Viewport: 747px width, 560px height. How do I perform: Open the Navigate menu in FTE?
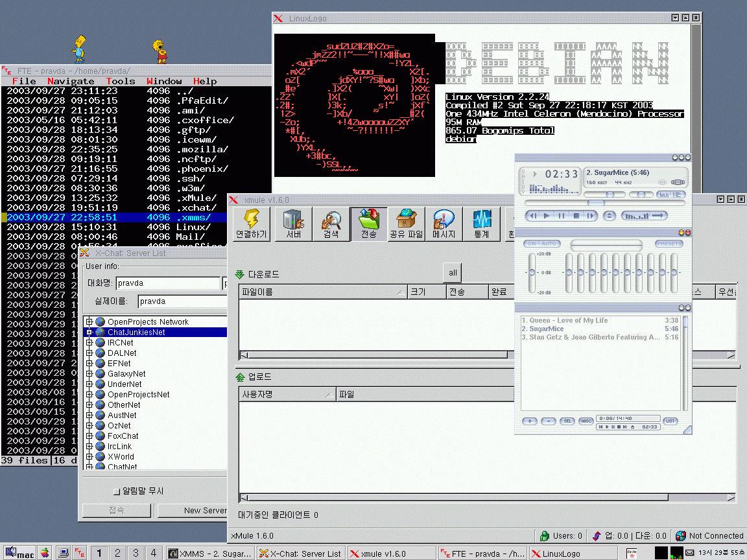coord(71,81)
